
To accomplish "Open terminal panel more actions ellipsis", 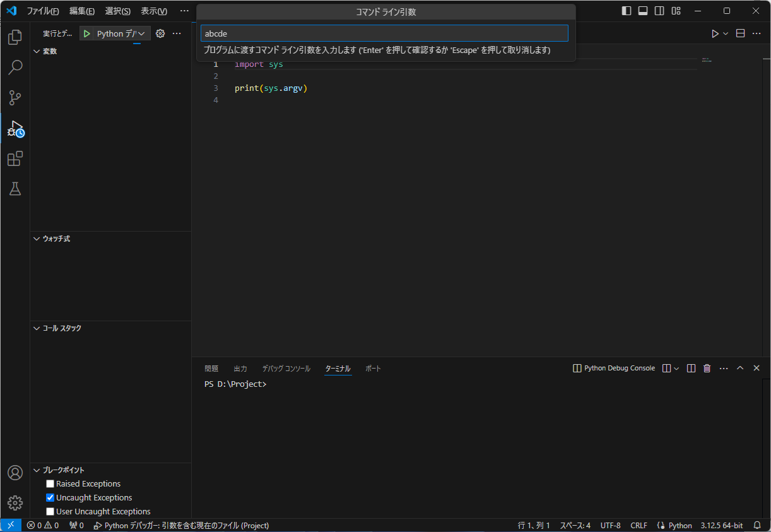I will pos(724,368).
